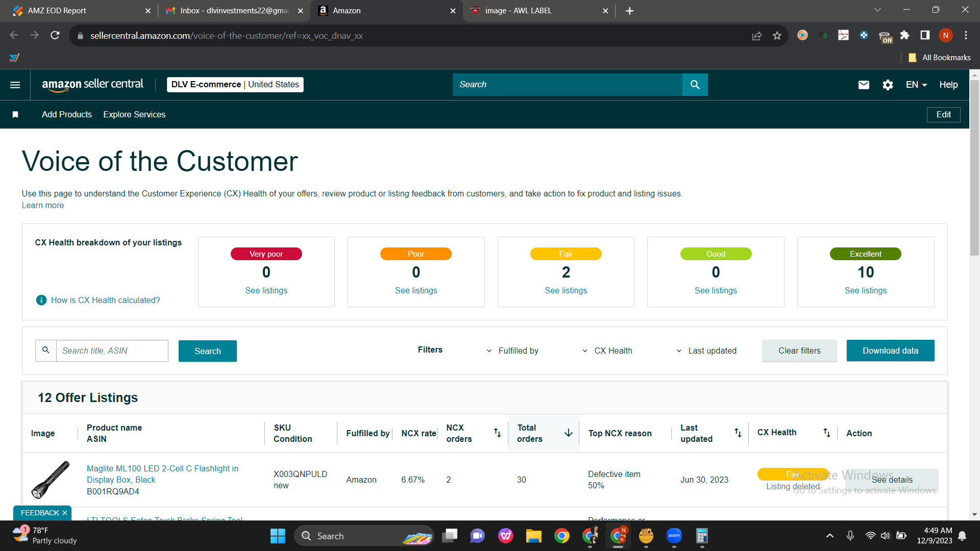Click the top search magnifier button
Image resolution: width=980 pixels, height=551 pixels.
(x=695, y=85)
